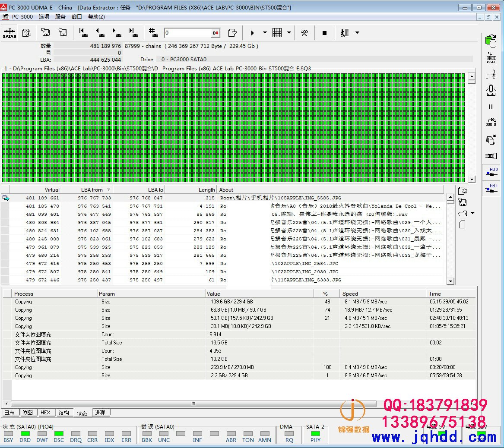Click sector map scrollbar up arrow
Viewport: 504px width, 448px height.
point(472,76)
